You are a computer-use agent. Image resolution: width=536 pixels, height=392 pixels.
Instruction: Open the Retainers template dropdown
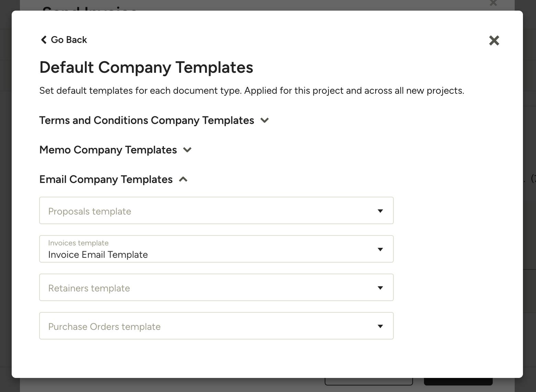(216, 288)
